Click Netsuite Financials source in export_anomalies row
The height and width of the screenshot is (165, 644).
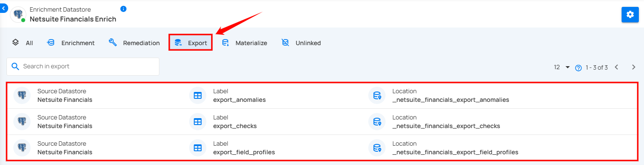65,100
